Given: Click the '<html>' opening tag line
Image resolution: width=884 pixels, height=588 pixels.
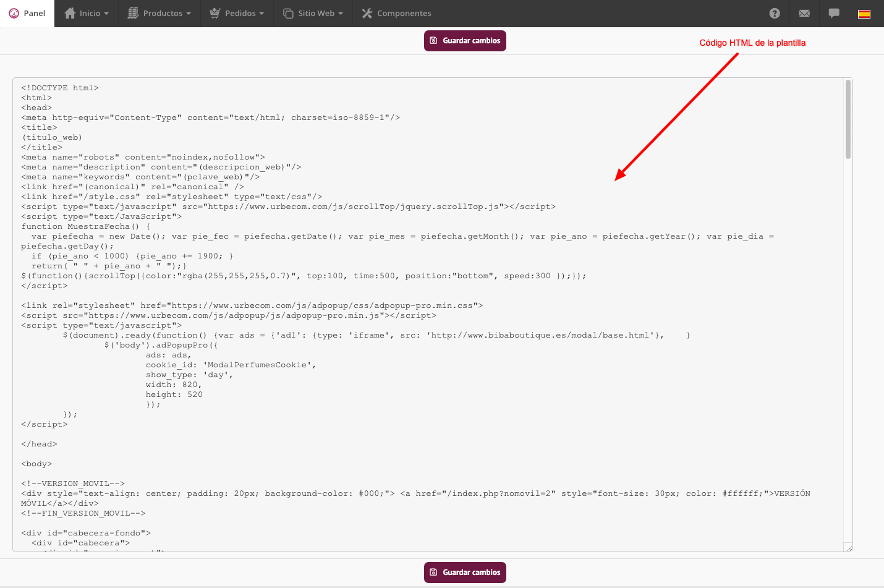Looking at the screenshot, I should coord(36,98).
